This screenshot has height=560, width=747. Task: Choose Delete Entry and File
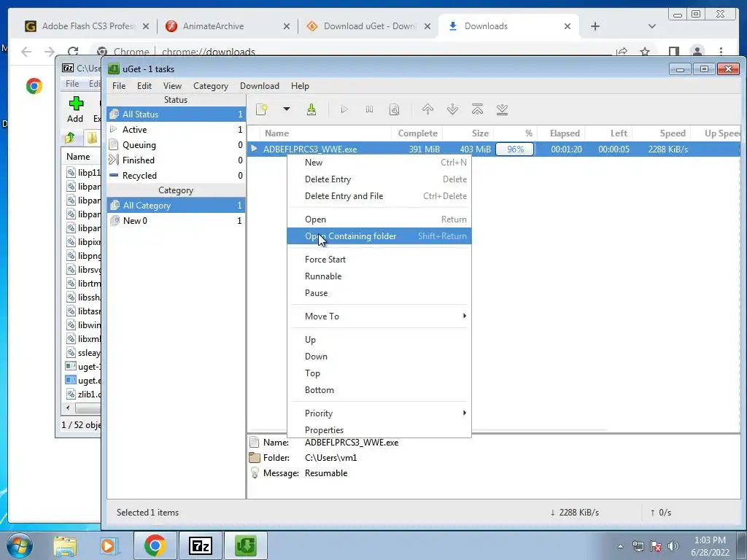pyautogui.click(x=379, y=195)
